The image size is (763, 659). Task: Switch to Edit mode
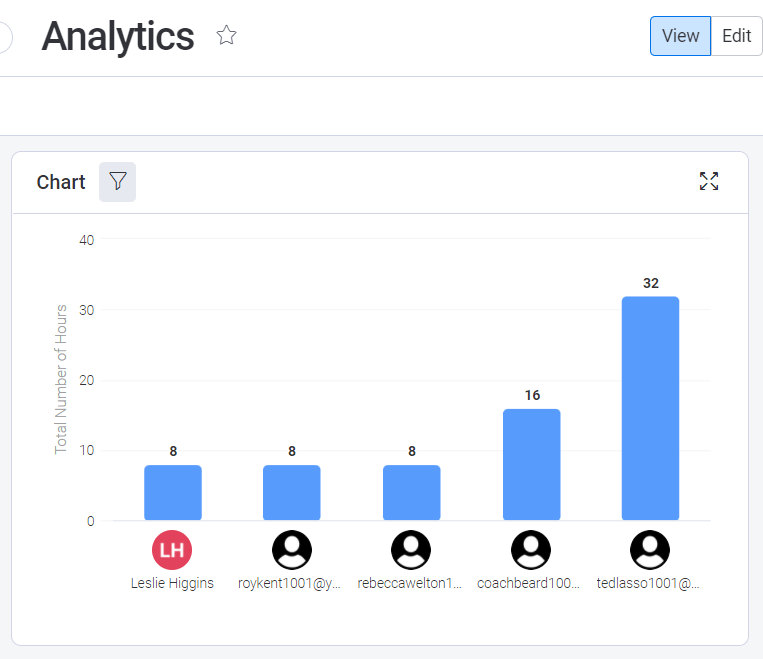(736, 36)
